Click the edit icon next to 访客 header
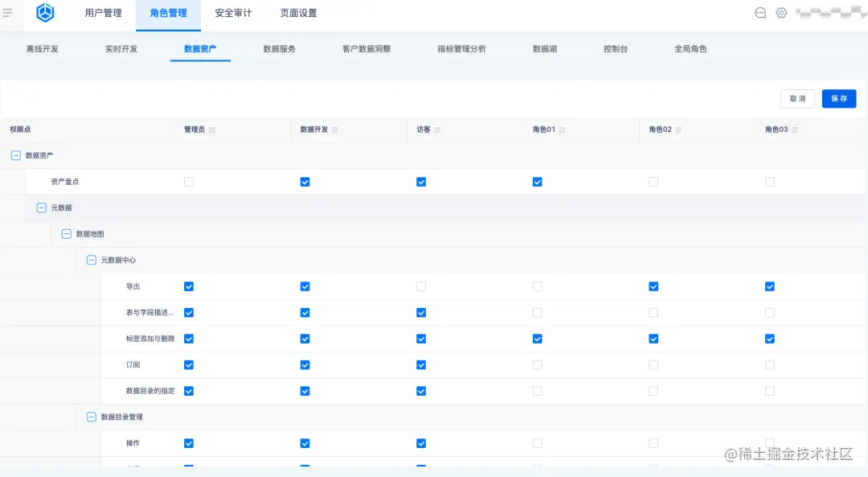The image size is (868, 477). tap(437, 130)
